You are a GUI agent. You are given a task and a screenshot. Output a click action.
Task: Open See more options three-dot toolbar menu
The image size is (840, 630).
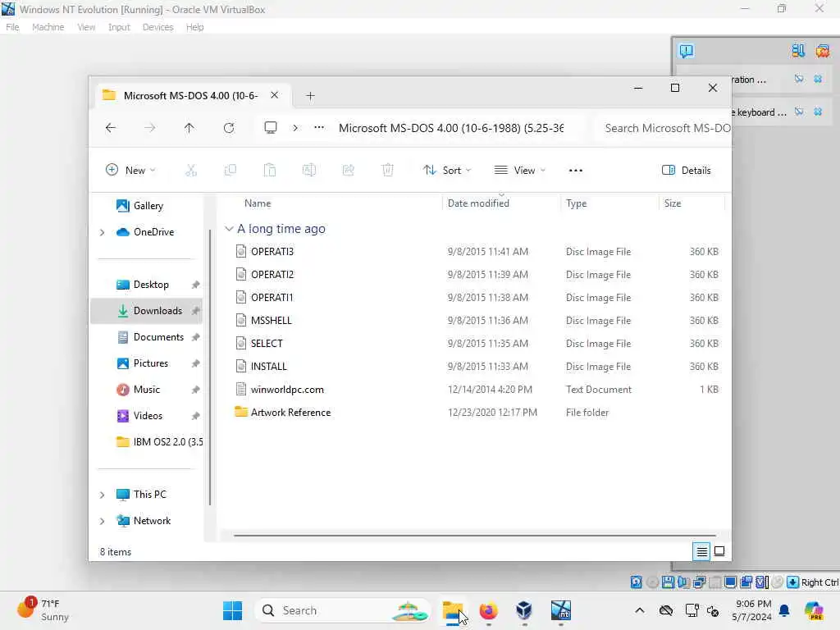[576, 171]
